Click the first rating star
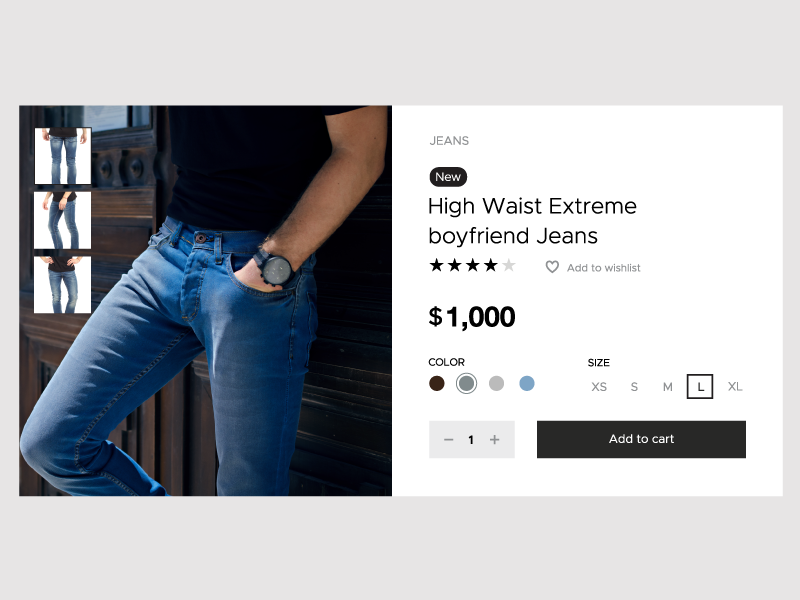Screen dimensions: 800x600 pos(436,265)
